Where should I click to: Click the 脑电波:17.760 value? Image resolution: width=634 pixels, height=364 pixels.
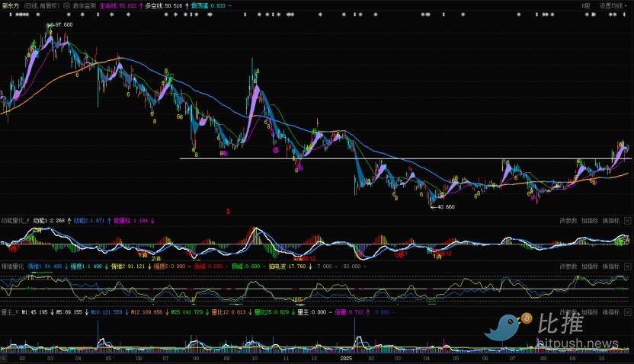[x=287, y=267]
